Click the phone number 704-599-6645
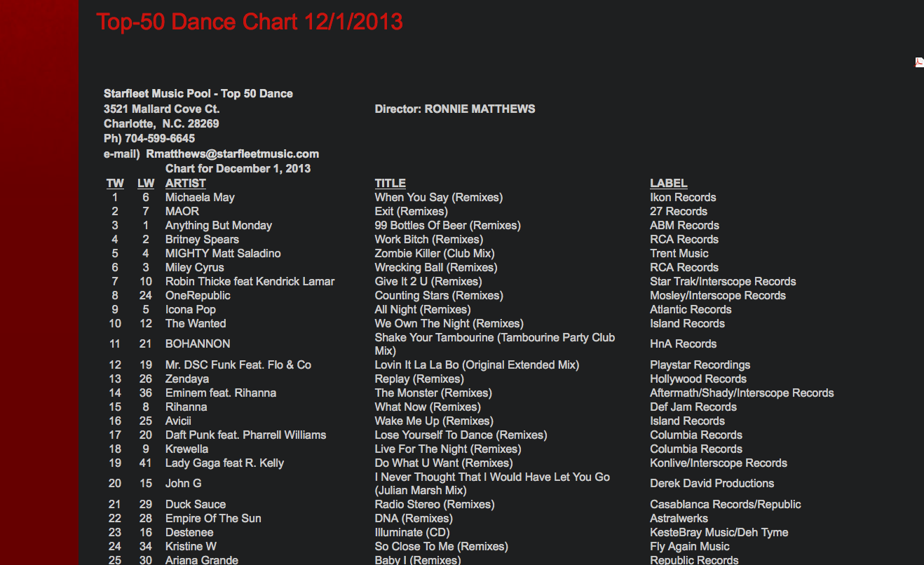 click(160, 139)
